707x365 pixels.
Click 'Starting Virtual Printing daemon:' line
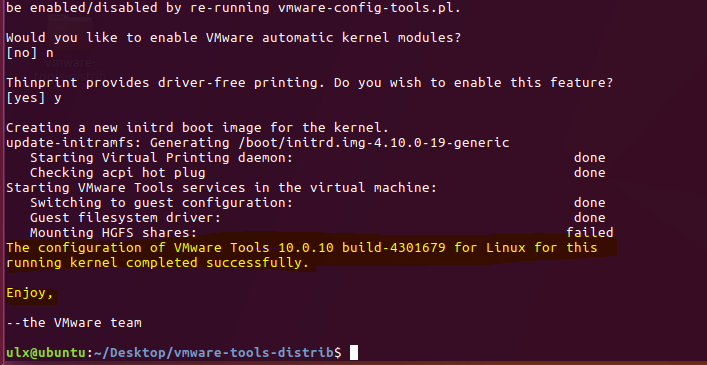(161, 158)
